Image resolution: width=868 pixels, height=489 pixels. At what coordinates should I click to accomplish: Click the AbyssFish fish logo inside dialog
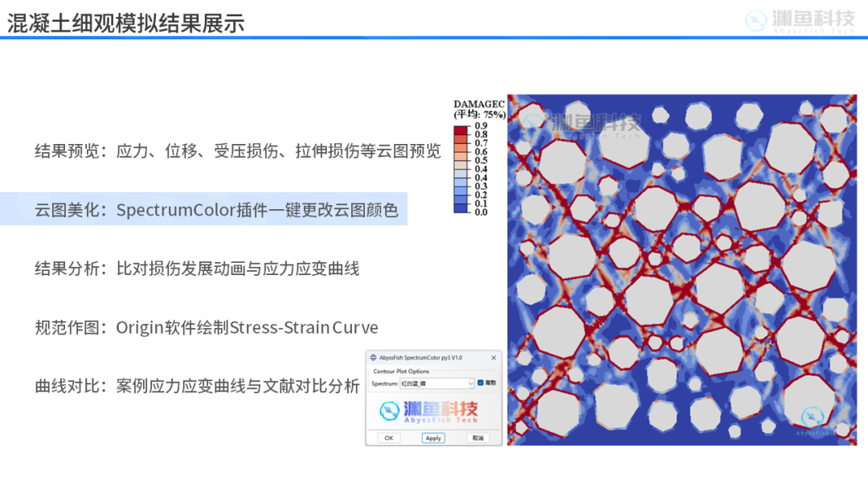pos(389,410)
